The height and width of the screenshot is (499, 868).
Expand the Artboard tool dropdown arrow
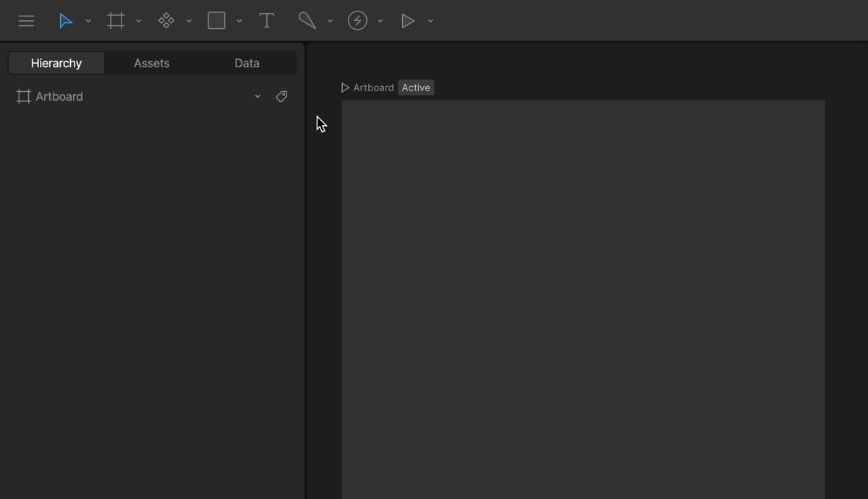point(139,21)
